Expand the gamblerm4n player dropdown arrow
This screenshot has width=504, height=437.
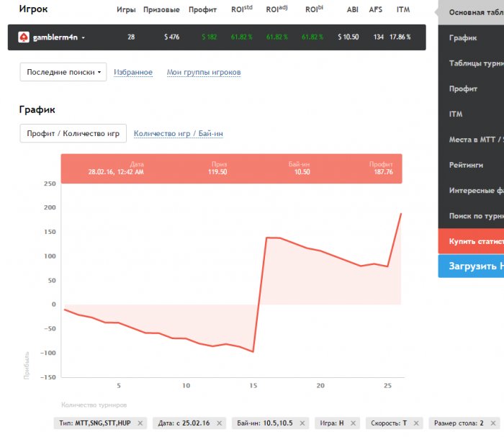(84, 37)
